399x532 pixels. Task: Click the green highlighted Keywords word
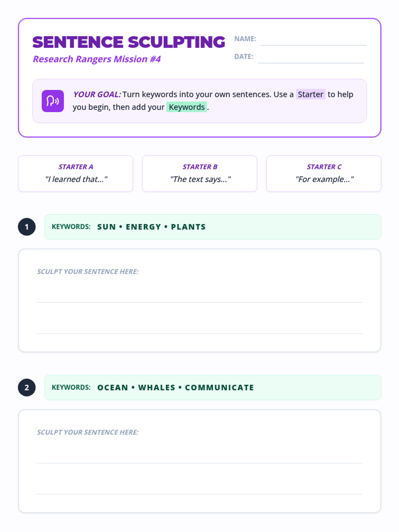tap(187, 107)
